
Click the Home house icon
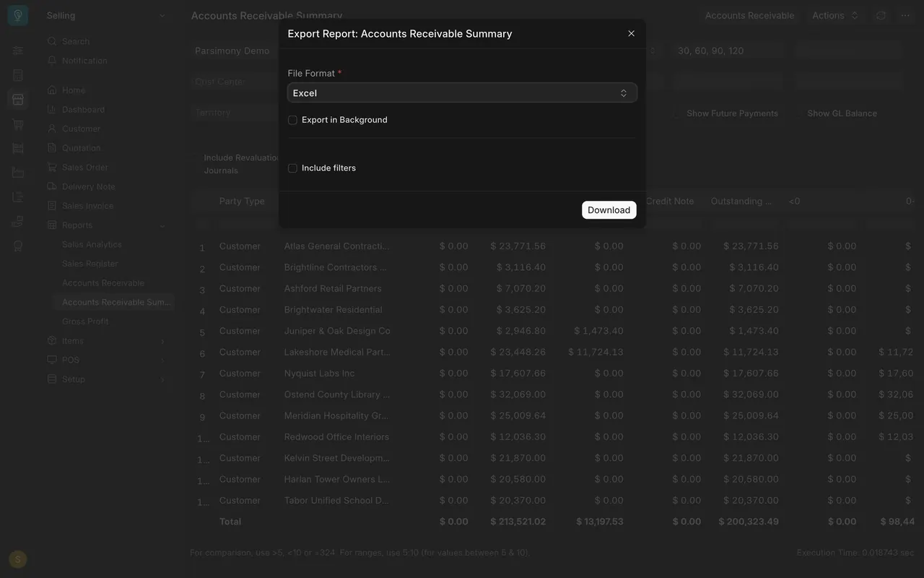click(x=52, y=90)
